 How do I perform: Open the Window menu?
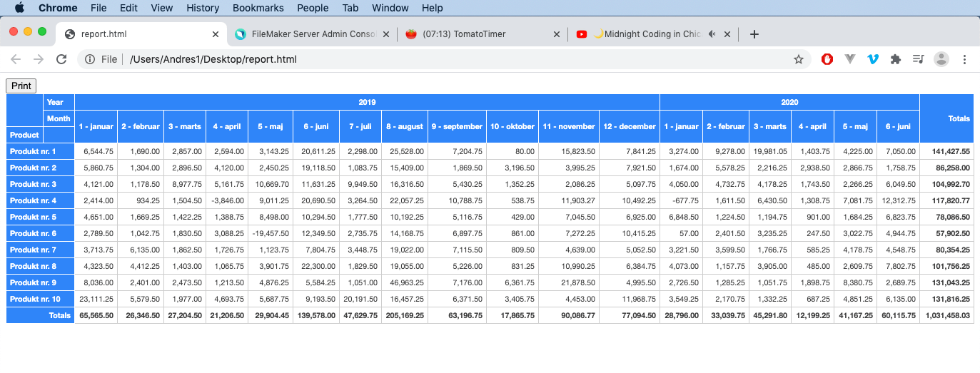tap(390, 8)
